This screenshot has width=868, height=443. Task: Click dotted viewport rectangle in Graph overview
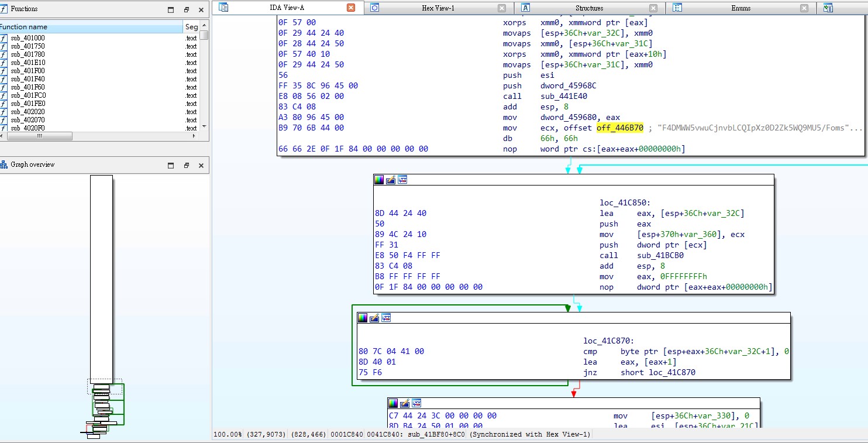point(105,386)
